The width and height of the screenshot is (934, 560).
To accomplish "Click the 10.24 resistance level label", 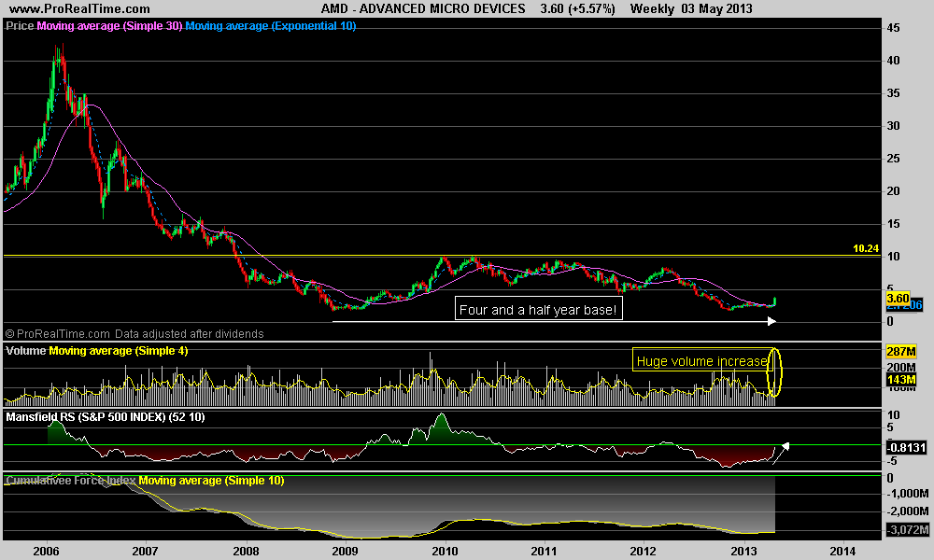I will pos(866,248).
